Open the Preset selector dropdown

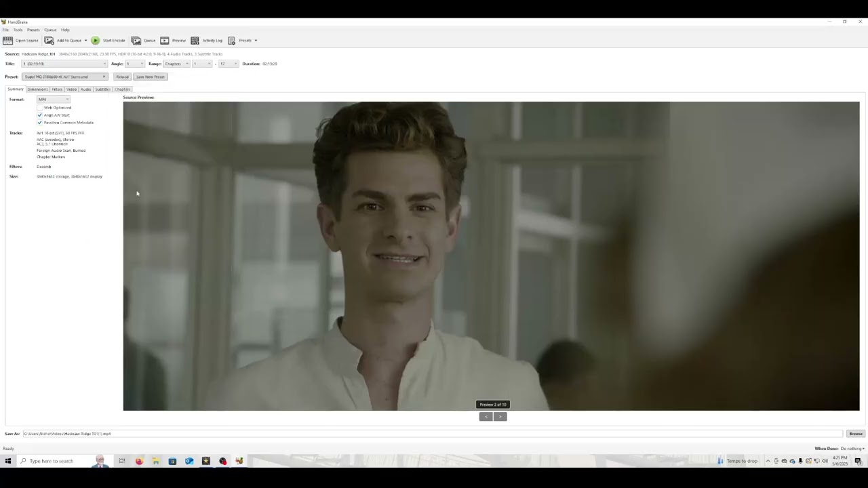pyautogui.click(x=64, y=77)
